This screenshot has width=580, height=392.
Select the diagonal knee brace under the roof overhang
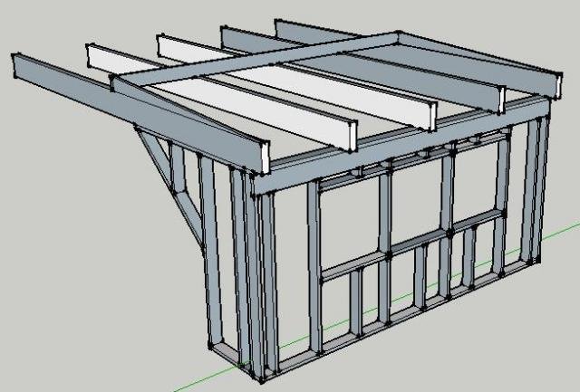tap(169, 188)
